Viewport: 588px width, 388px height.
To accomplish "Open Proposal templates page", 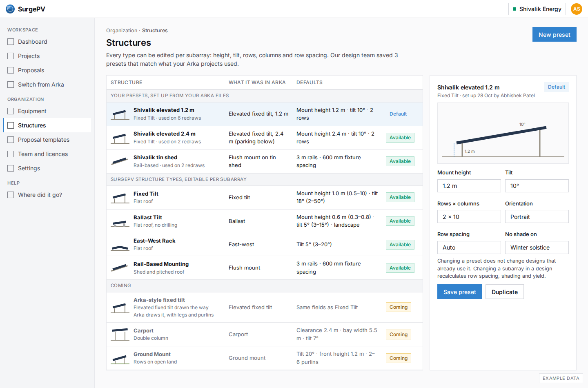I will tap(47, 140).
